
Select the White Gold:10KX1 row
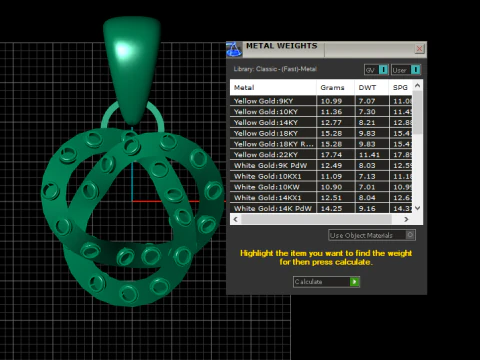click(321, 176)
